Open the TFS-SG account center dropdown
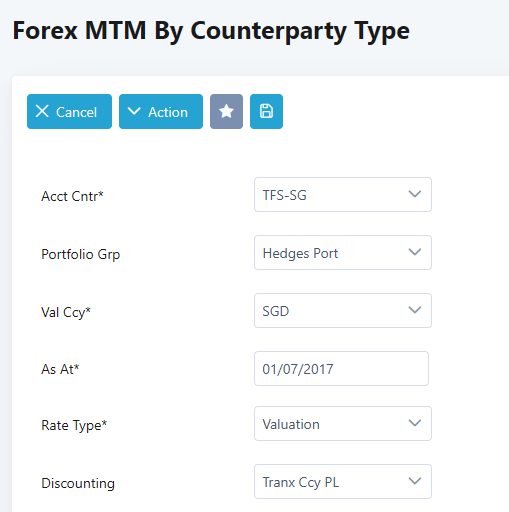 coord(343,195)
